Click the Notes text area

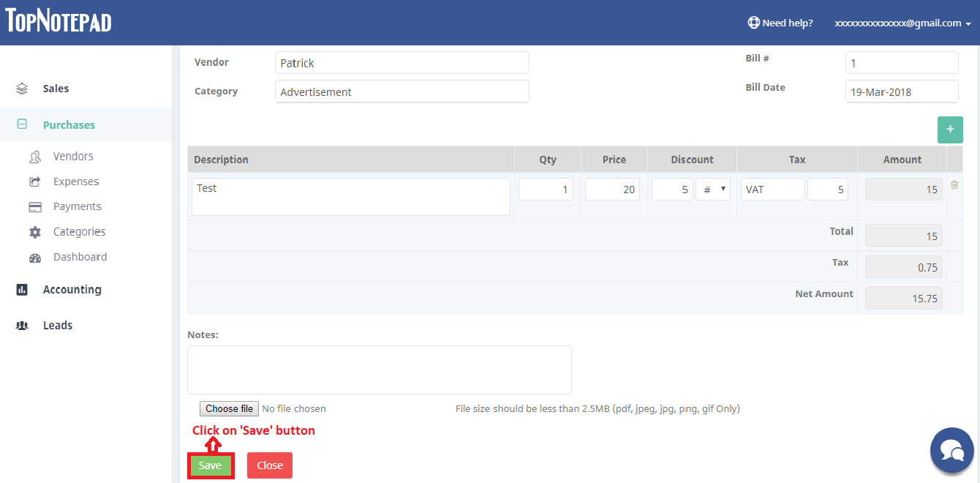click(x=380, y=370)
